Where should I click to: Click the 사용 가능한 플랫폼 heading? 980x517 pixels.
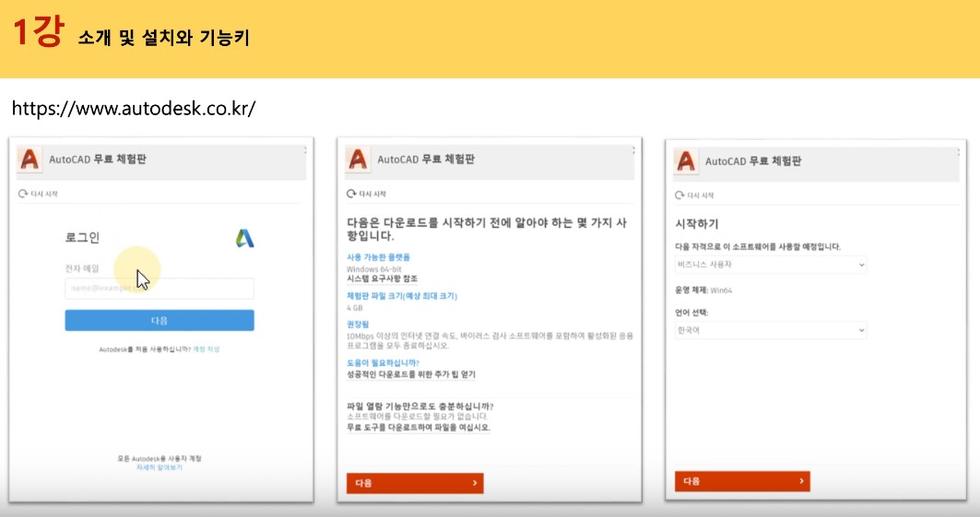coord(378,256)
